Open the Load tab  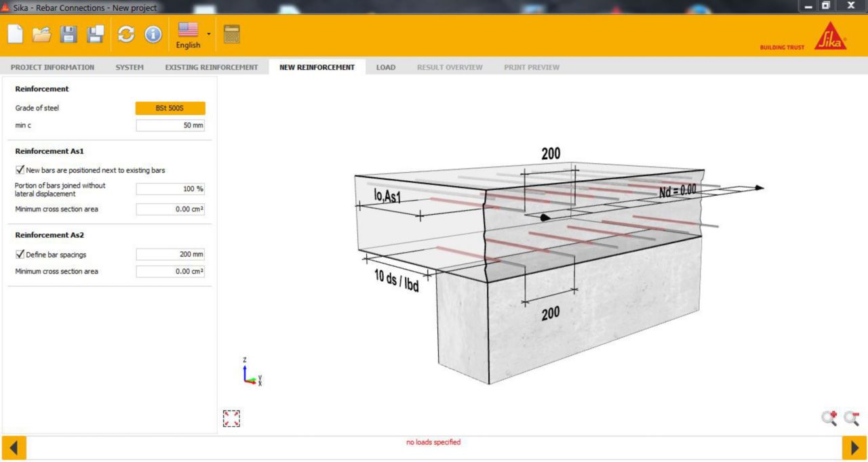pos(386,67)
